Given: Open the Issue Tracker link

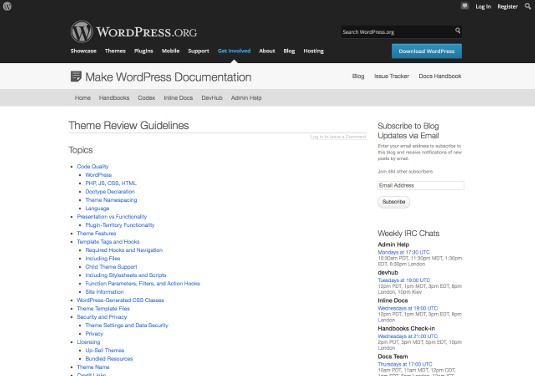Looking at the screenshot, I should click(x=391, y=76).
